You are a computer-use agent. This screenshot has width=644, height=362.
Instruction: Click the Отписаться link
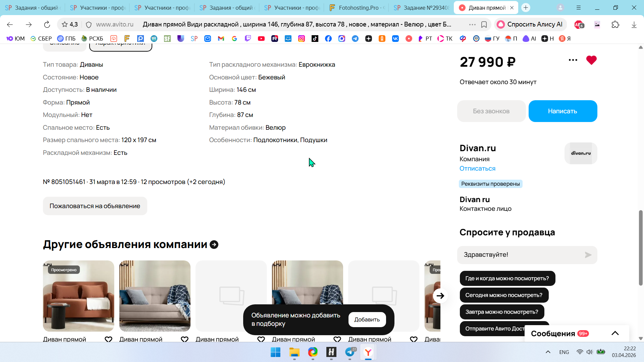click(477, 169)
